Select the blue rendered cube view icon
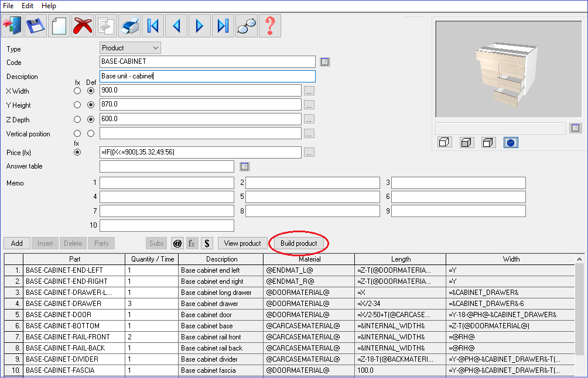 tap(511, 142)
